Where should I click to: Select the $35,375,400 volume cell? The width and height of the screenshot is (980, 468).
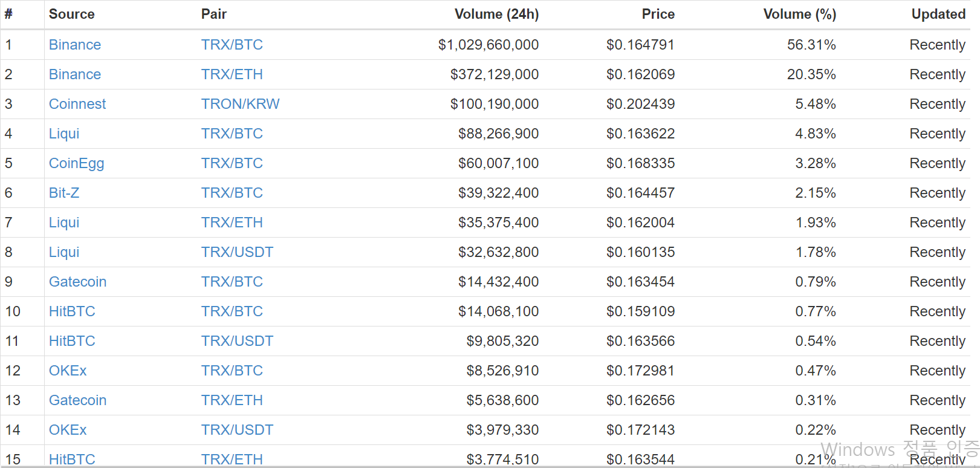pyautogui.click(x=499, y=223)
